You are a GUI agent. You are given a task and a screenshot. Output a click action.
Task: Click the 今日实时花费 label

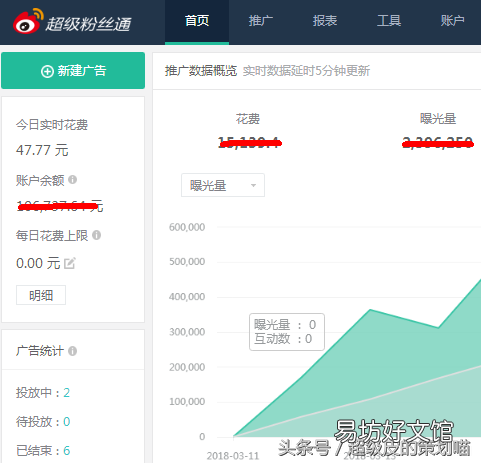point(52,125)
